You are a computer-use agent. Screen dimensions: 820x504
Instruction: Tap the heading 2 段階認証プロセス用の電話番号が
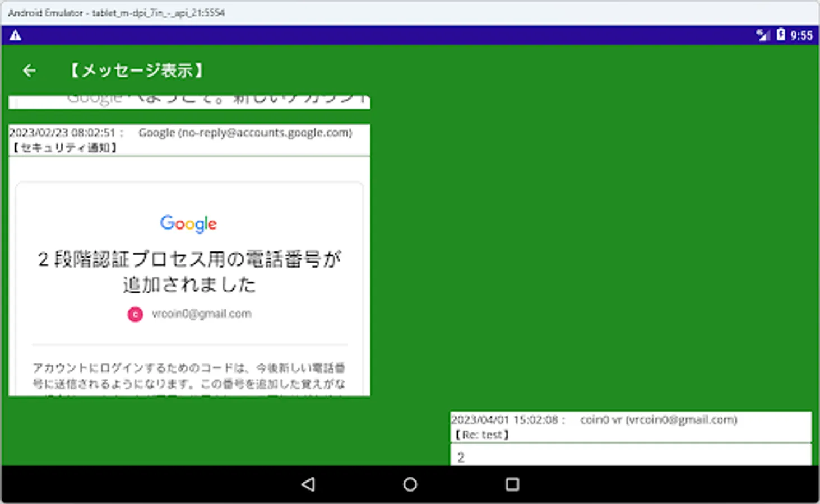pyautogui.click(x=189, y=259)
